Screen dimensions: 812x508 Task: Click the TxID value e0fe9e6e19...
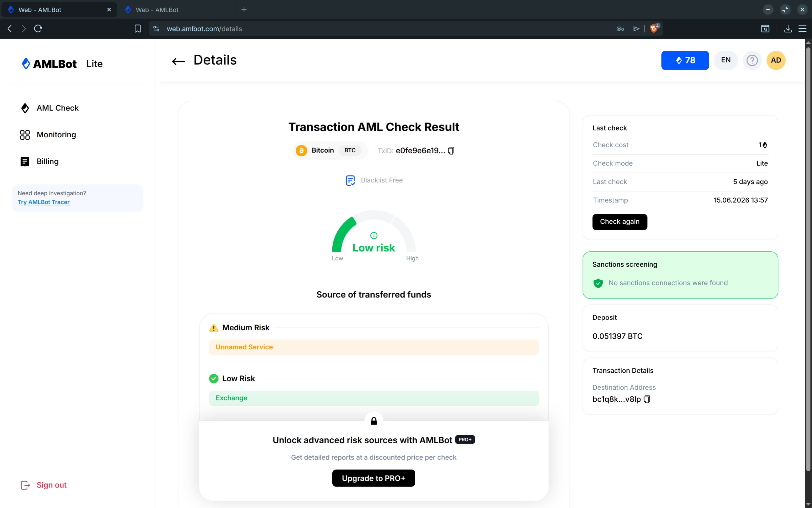(420, 150)
